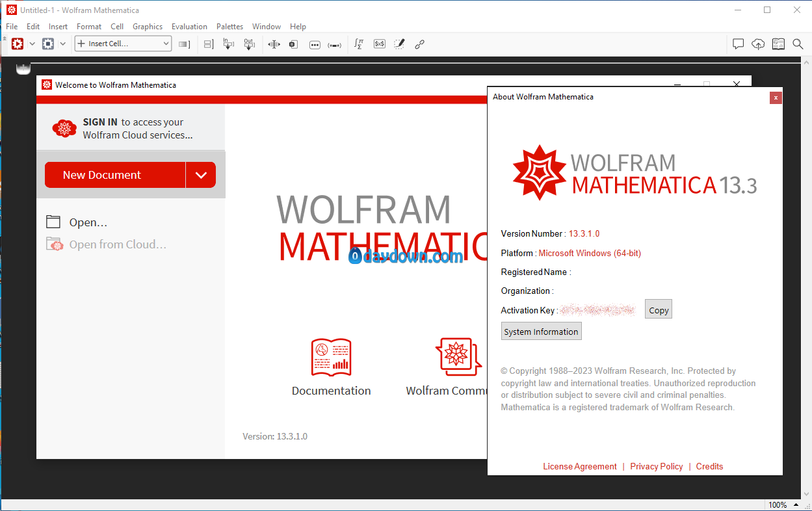Click the text cursor alignment toolbar icon

[274, 44]
